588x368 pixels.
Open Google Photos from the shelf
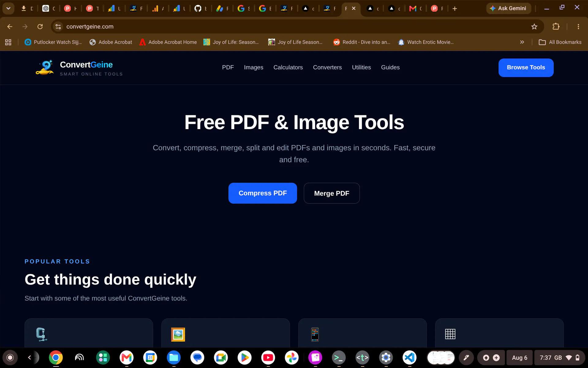(x=292, y=358)
